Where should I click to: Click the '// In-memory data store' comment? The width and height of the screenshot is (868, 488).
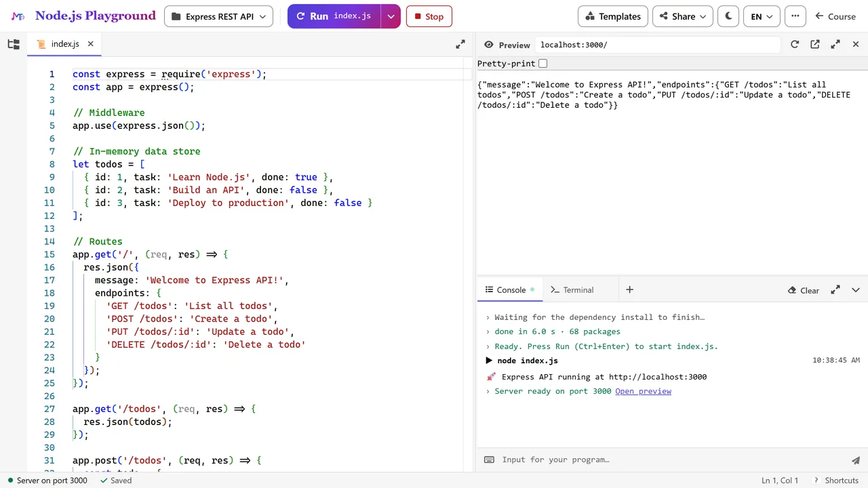coord(136,151)
